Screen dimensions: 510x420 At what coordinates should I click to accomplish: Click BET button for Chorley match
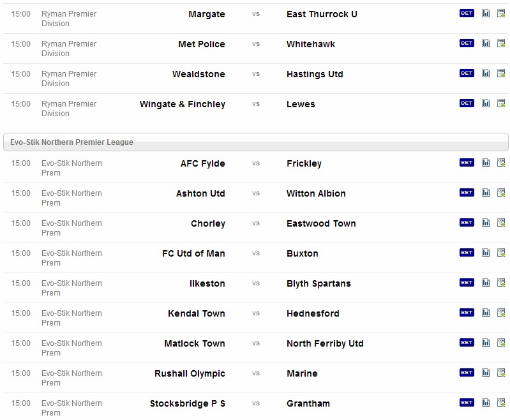pyautogui.click(x=467, y=223)
